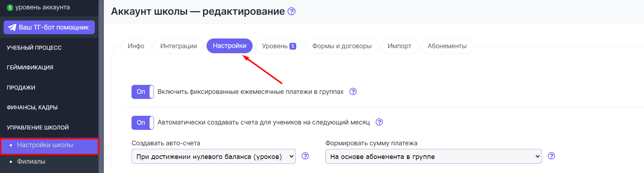
Task: Open Формировать сумму платежа dropdown
Action: tap(434, 156)
